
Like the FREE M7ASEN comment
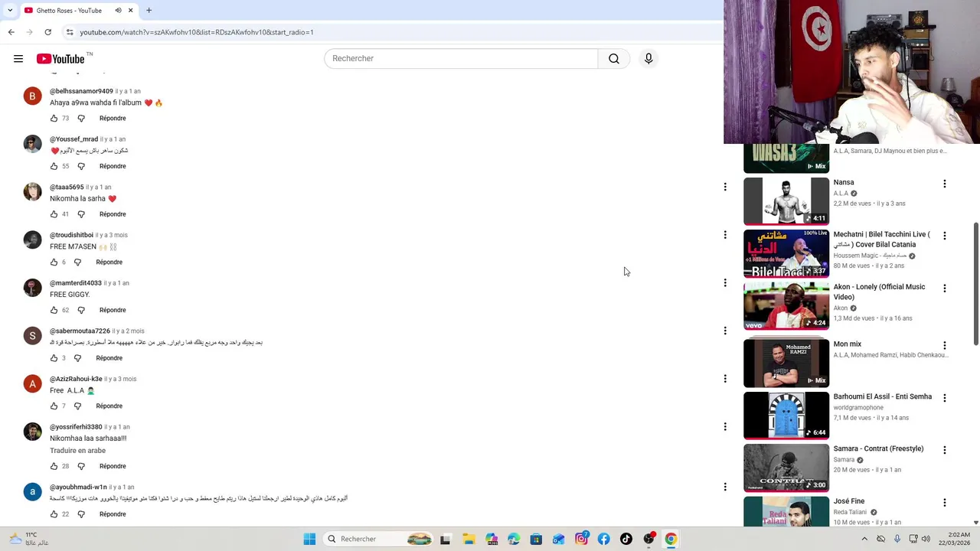coord(54,262)
